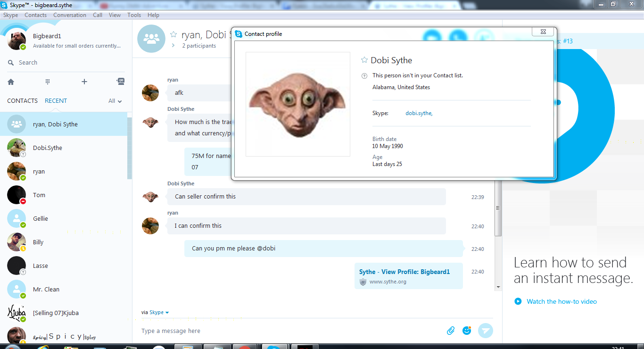Click ryan's avatar beside 'afk' message
The height and width of the screenshot is (349, 644).
(150, 93)
